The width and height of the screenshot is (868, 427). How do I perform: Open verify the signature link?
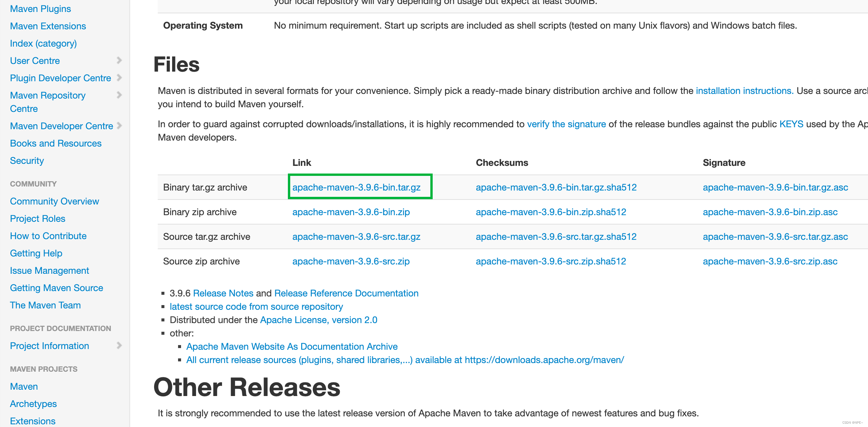566,124
